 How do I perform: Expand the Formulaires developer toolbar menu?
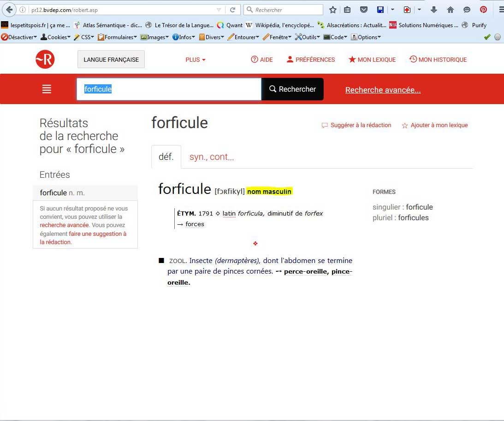pos(117,37)
